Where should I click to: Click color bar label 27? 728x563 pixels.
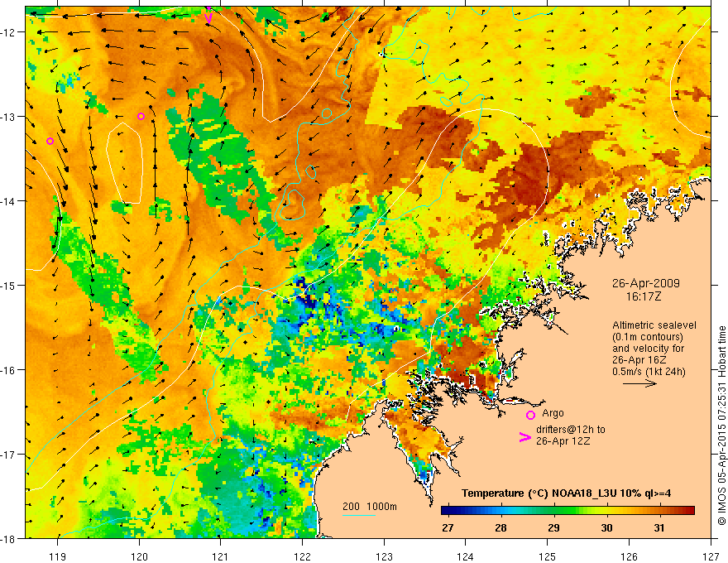(x=448, y=528)
